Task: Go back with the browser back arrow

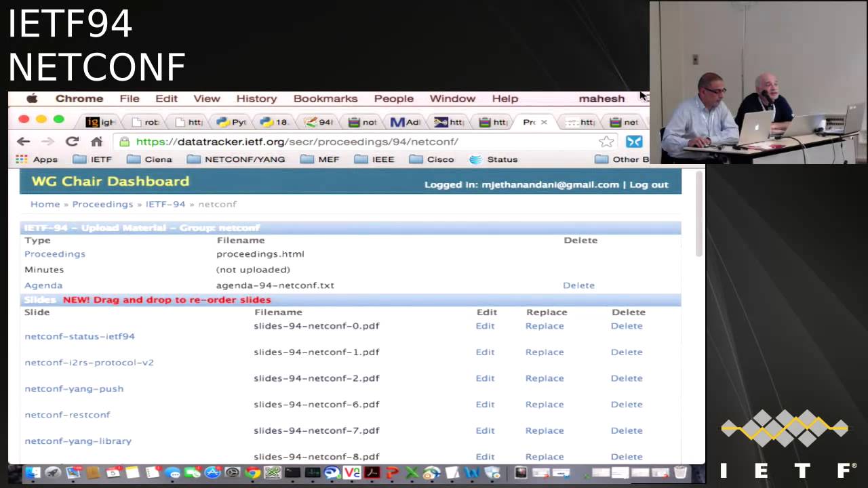Action: click(x=24, y=142)
